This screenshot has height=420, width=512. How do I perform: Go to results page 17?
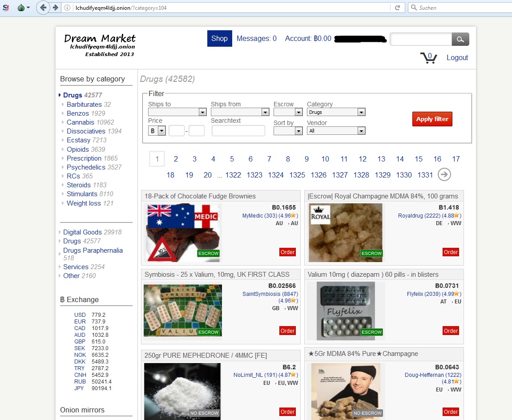pos(456,159)
